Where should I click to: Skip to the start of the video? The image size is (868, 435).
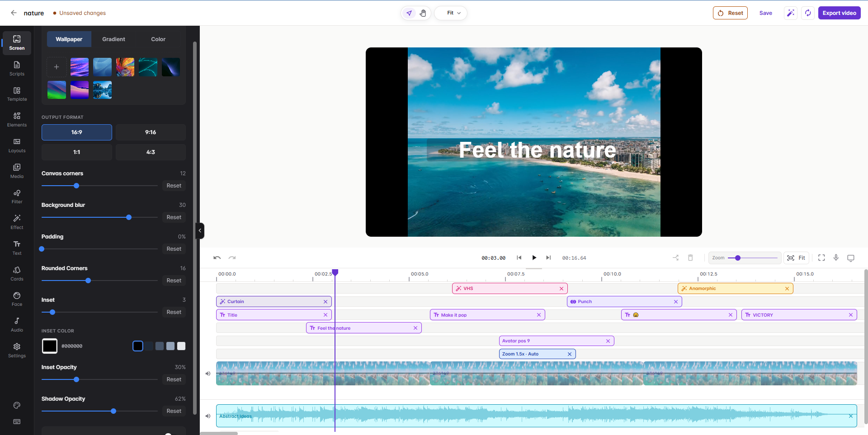click(x=519, y=258)
